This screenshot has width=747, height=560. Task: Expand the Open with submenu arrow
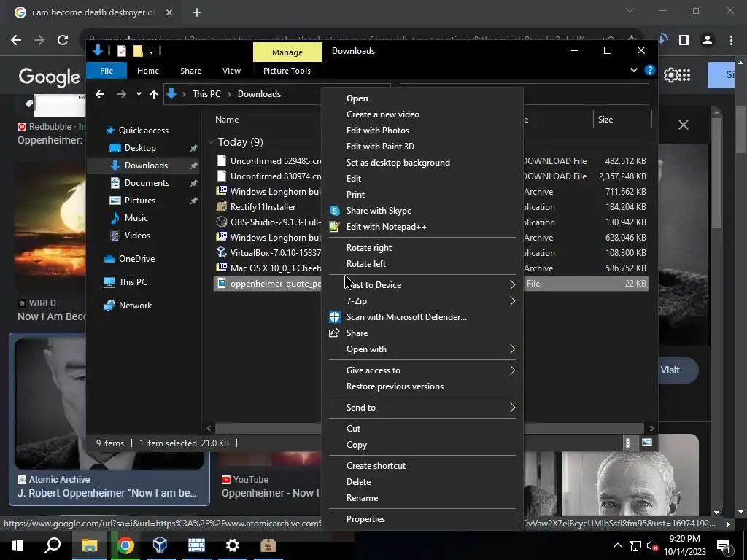[x=512, y=349]
